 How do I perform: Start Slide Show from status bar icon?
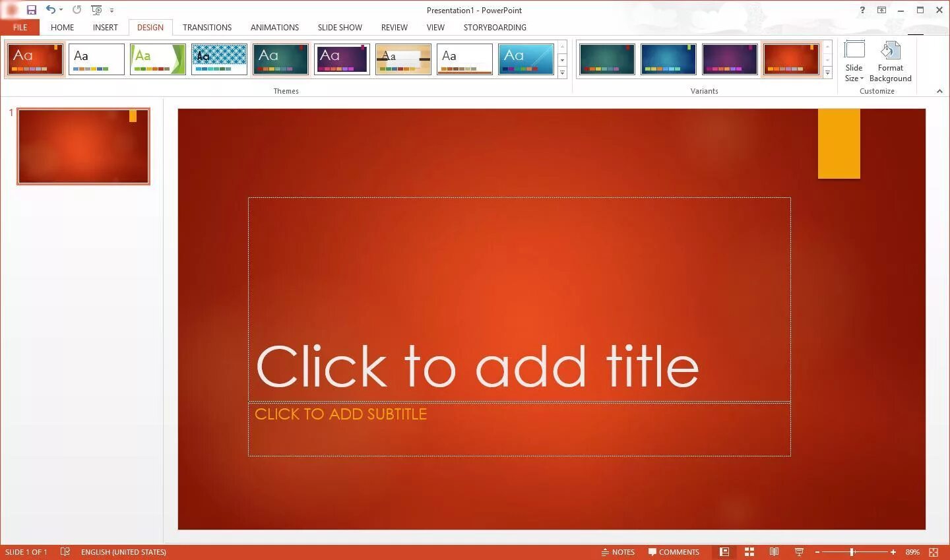tap(799, 551)
